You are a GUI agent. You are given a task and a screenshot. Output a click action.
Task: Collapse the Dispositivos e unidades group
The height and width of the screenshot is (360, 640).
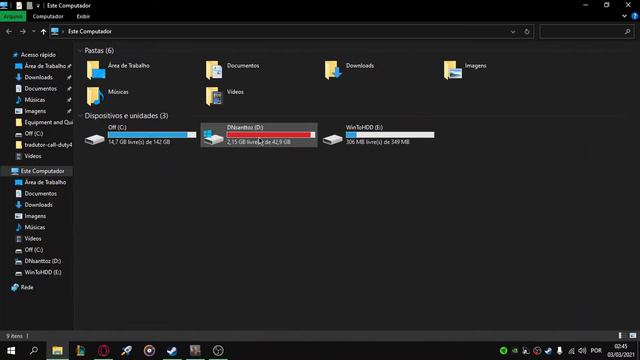[x=80, y=116]
